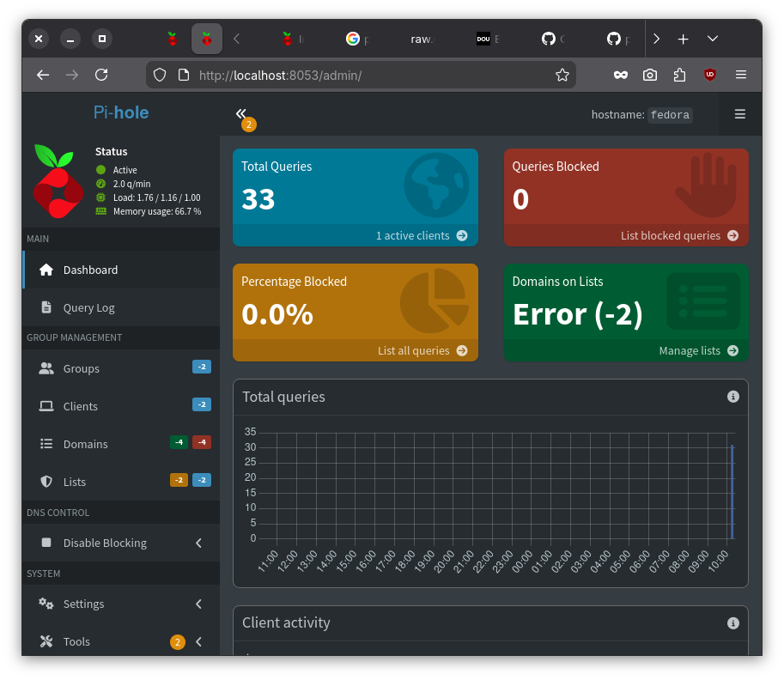Expand the Tools submenu

tap(198, 642)
